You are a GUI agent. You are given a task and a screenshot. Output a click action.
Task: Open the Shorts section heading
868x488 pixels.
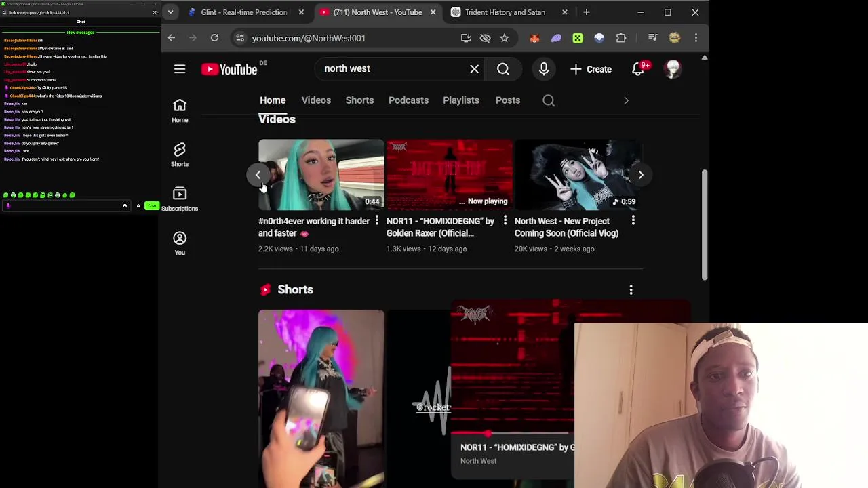(x=295, y=289)
